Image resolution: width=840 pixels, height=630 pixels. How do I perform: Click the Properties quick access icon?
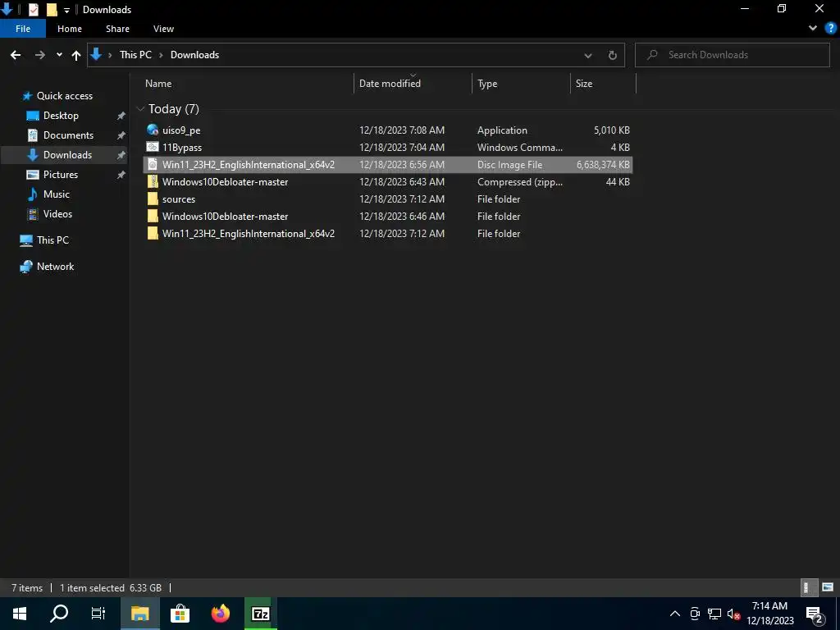[x=34, y=10]
